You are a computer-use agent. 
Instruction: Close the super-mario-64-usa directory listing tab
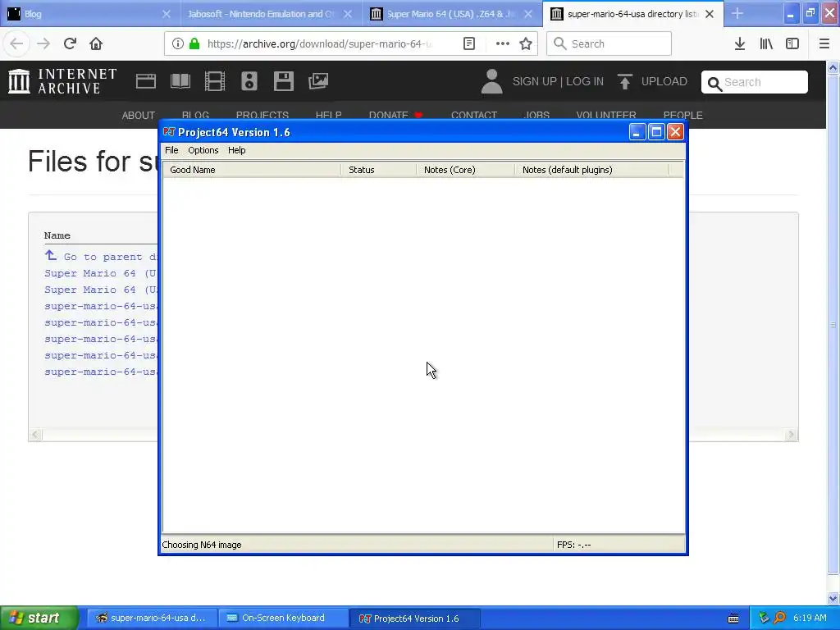pos(710,14)
